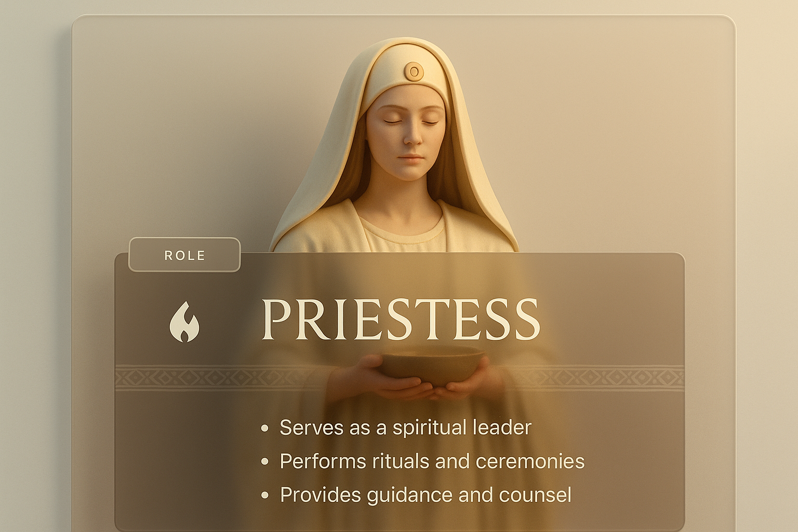Select 'Provides guidance and counsel' text
The image size is (798, 532).
[425, 495]
